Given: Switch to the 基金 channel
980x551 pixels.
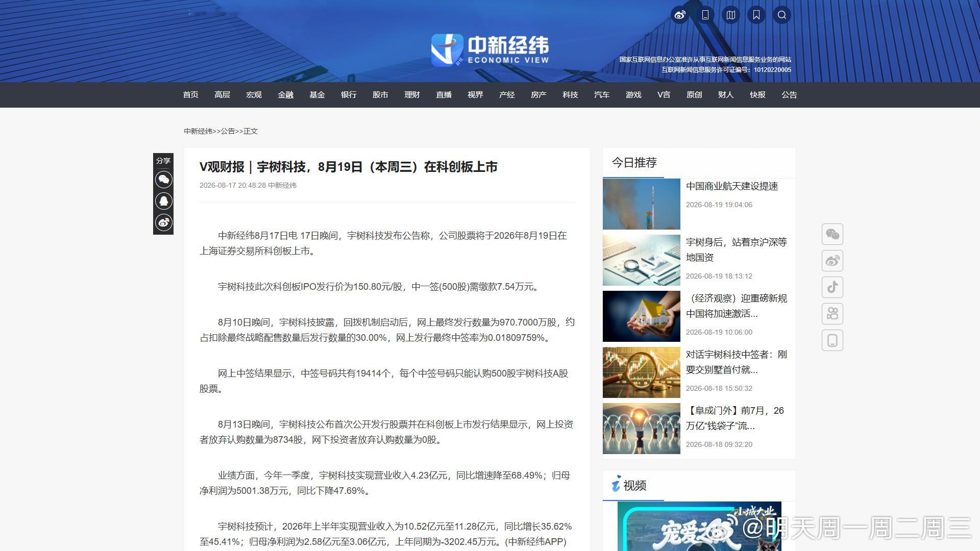Looking at the screenshot, I should click(317, 95).
